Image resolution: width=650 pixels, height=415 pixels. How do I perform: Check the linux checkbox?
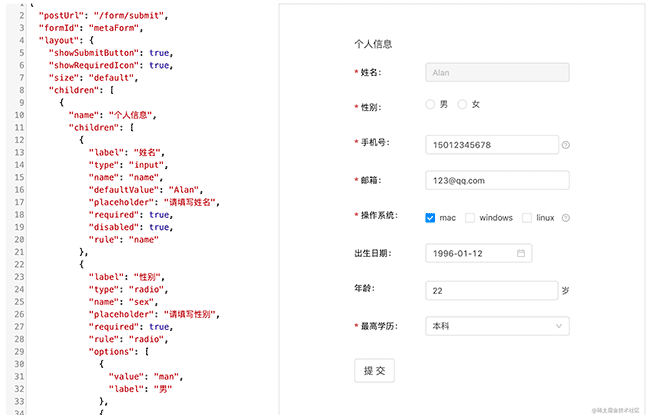click(527, 218)
